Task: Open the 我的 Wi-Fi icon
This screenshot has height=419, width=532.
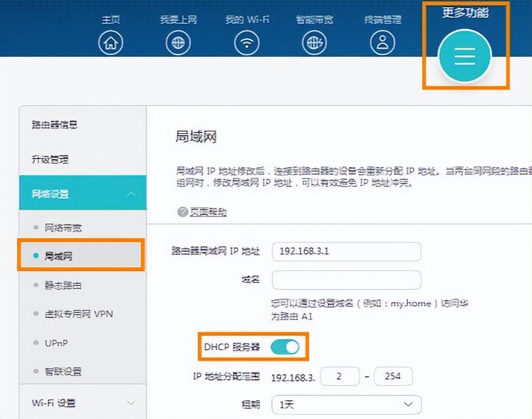Action: 247,43
